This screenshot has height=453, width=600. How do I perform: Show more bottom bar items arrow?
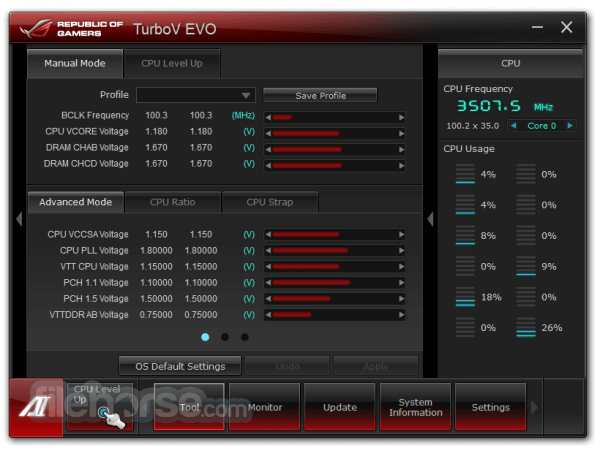(x=534, y=407)
